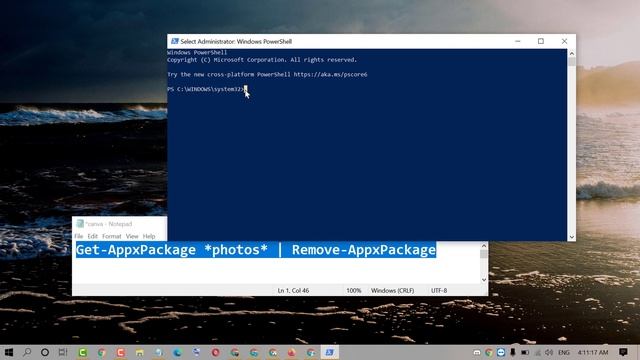Image resolution: width=640 pixels, height=360 pixels.
Task: Click the 4:11:17 AM taskbar clock
Action: pyautogui.click(x=593, y=352)
